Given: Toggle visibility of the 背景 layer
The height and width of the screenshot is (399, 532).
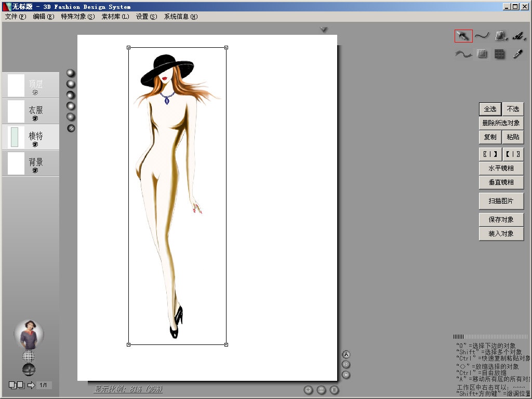Looking at the screenshot, I should click(x=35, y=170).
